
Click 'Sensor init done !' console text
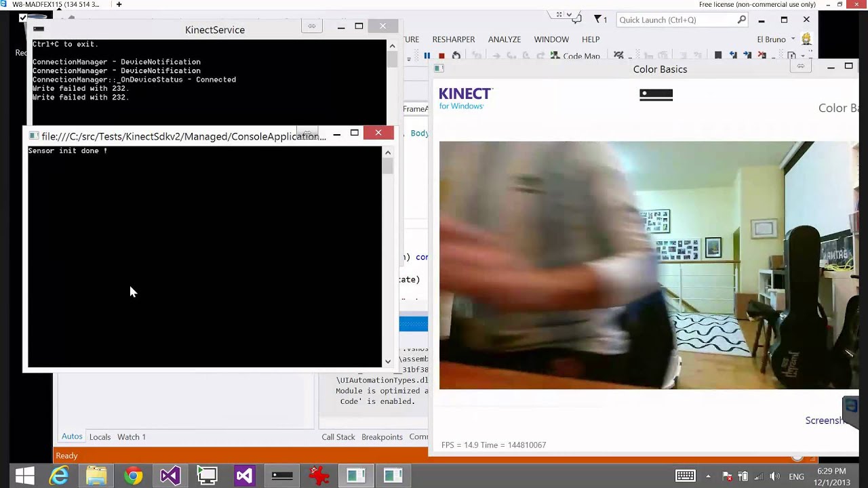(x=67, y=150)
